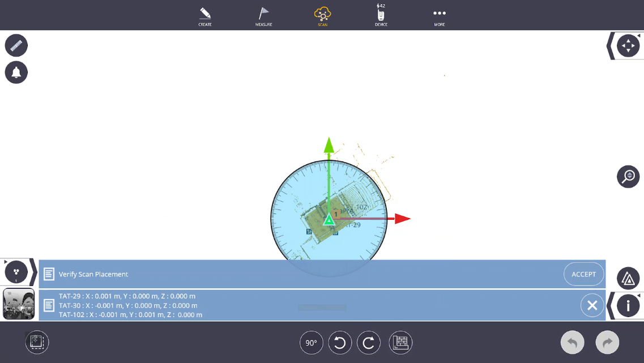
Task: Expand the scan points side panel
Action: [x=16, y=272]
